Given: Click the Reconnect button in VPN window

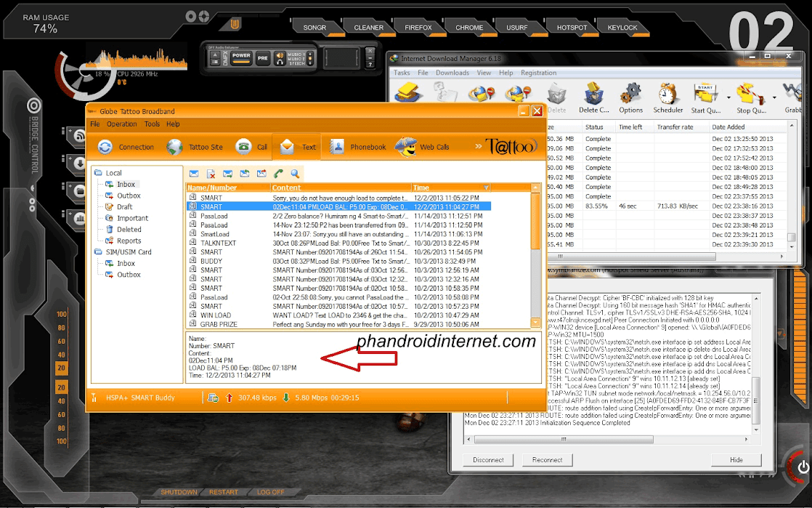Looking at the screenshot, I should click(x=548, y=460).
